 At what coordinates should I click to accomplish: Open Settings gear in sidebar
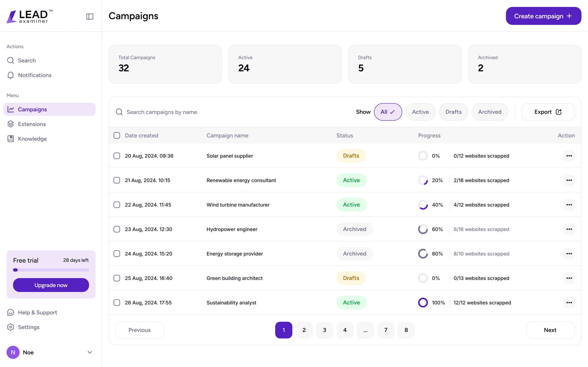(x=11, y=327)
